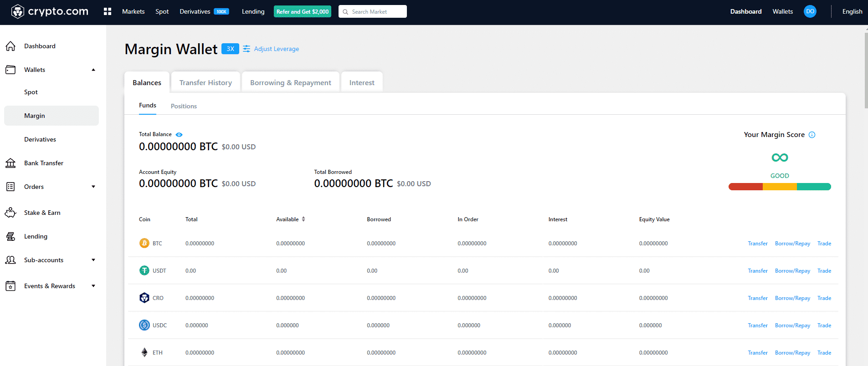Viewport: 868px width, 366px height.
Task: Click the margin score color bar
Action: [780, 187]
